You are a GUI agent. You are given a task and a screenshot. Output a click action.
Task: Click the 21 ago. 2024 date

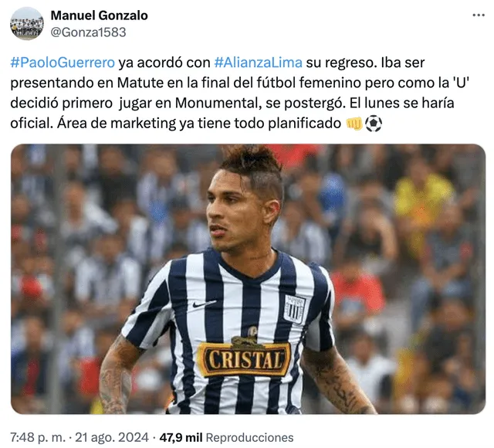coord(112,437)
